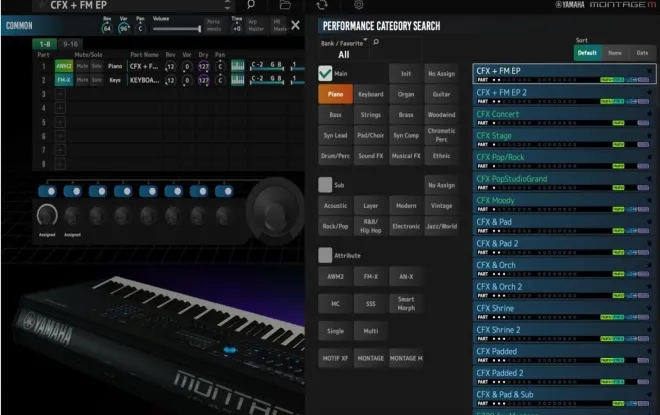This screenshot has width=660, height=415.
Task: Click Part 2 note range slider C-2 G8
Action: coord(267,80)
